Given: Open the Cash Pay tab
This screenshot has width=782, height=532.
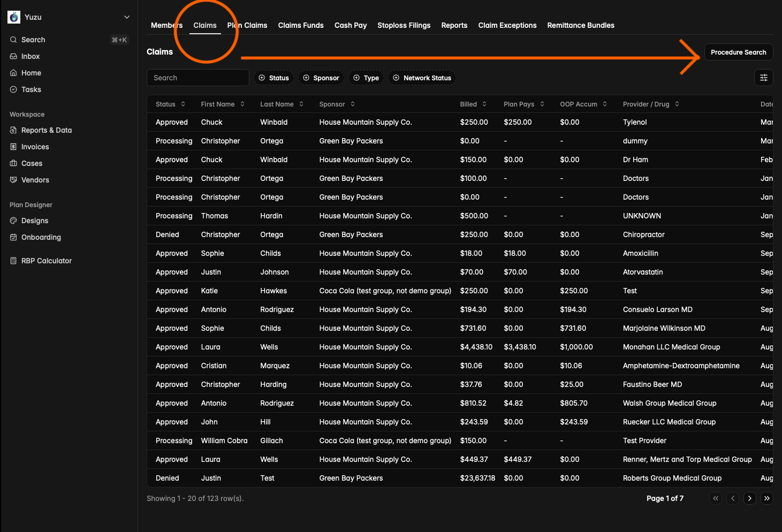Looking at the screenshot, I should pos(351,25).
